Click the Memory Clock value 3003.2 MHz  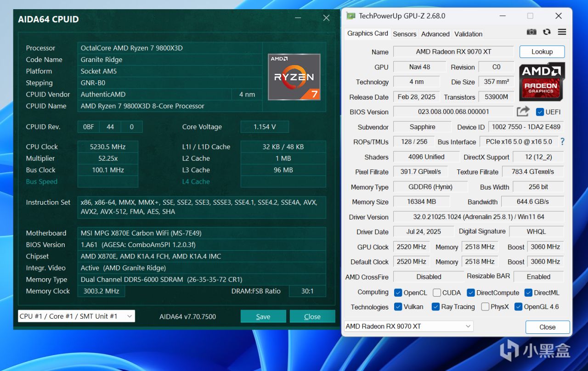[101, 291]
